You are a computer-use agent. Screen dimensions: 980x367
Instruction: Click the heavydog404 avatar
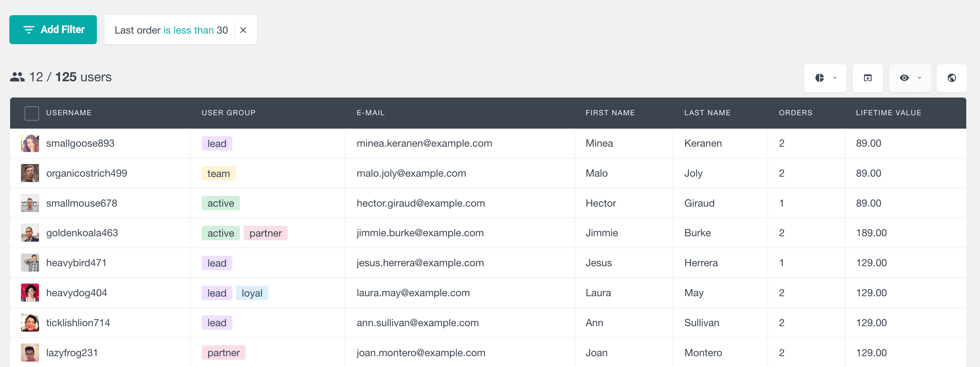point(30,293)
